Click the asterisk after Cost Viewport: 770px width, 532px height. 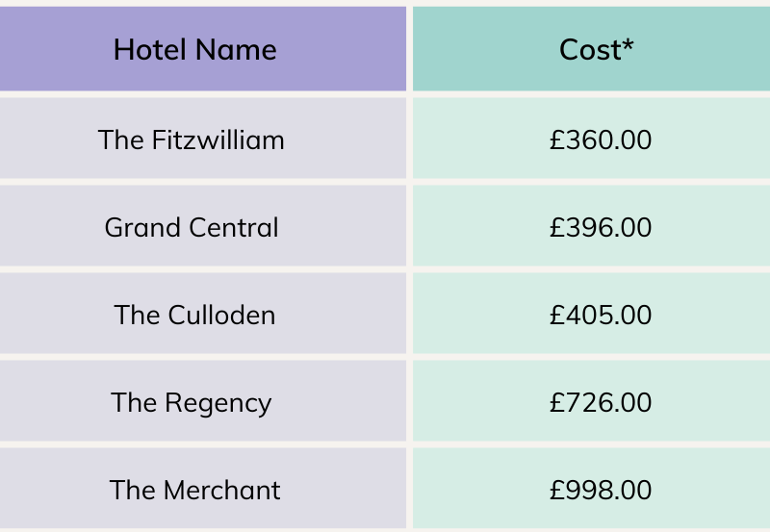tap(629, 45)
